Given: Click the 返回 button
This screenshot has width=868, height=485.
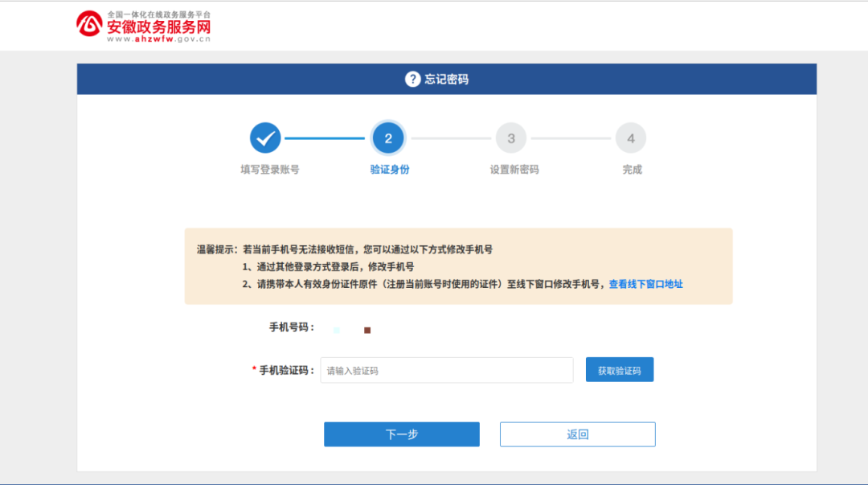Looking at the screenshot, I should [577, 434].
